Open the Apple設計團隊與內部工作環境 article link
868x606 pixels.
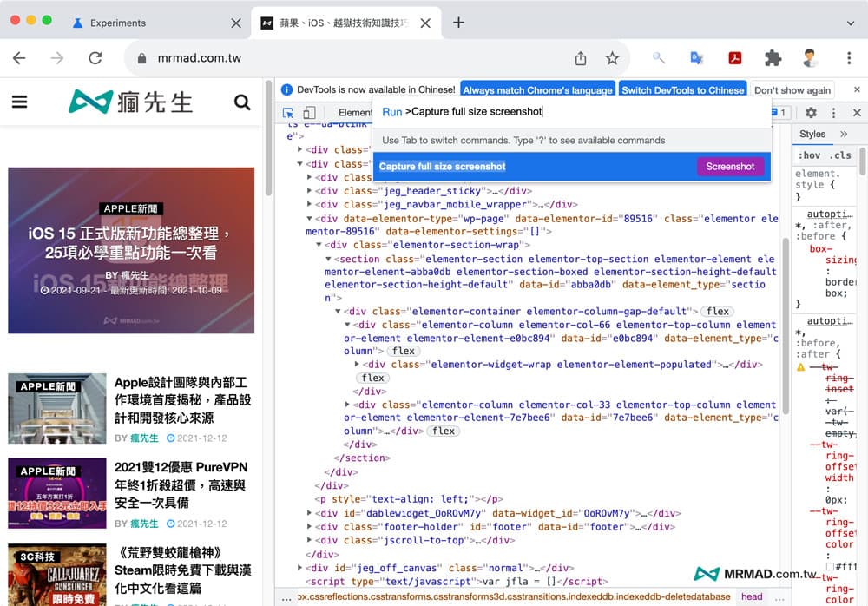182,400
